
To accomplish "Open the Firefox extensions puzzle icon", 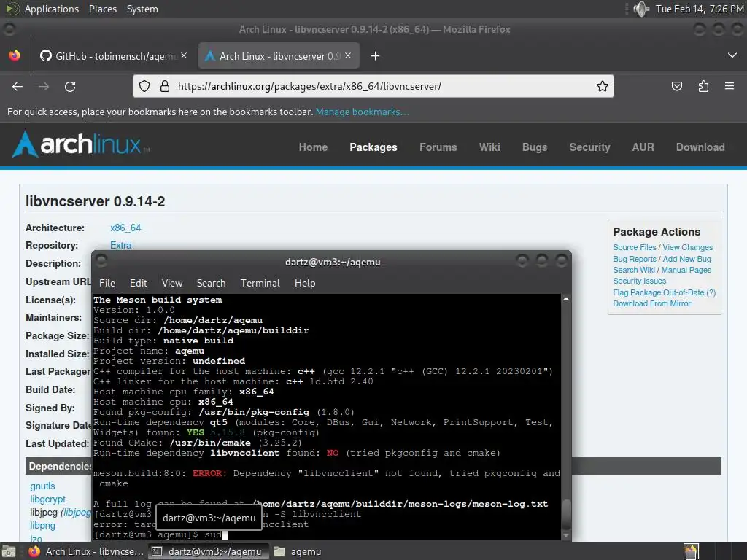I will pos(703,86).
